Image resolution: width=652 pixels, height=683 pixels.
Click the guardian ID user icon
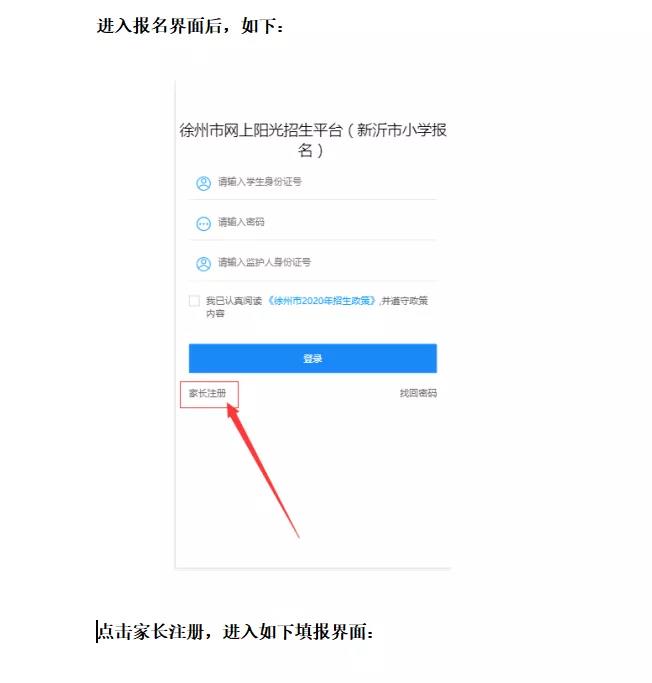coord(203,264)
